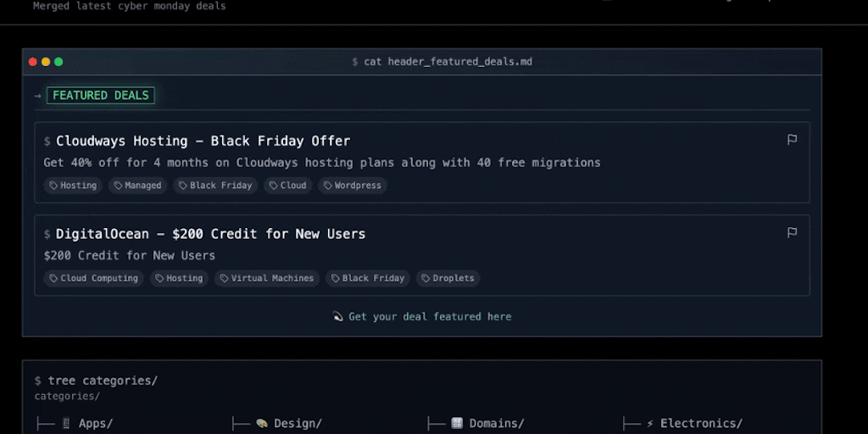Select the Cloud tag on Cloudways

(288, 186)
